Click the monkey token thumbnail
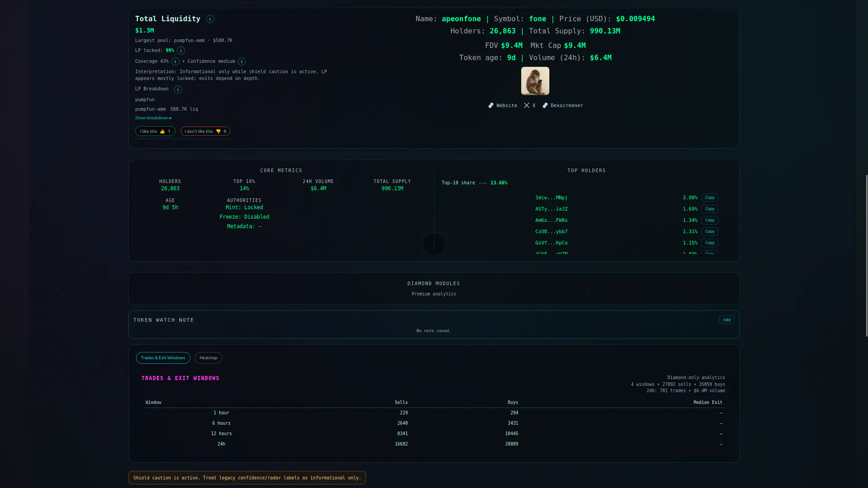The width and height of the screenshot is (868, 488). click(535, 81)
